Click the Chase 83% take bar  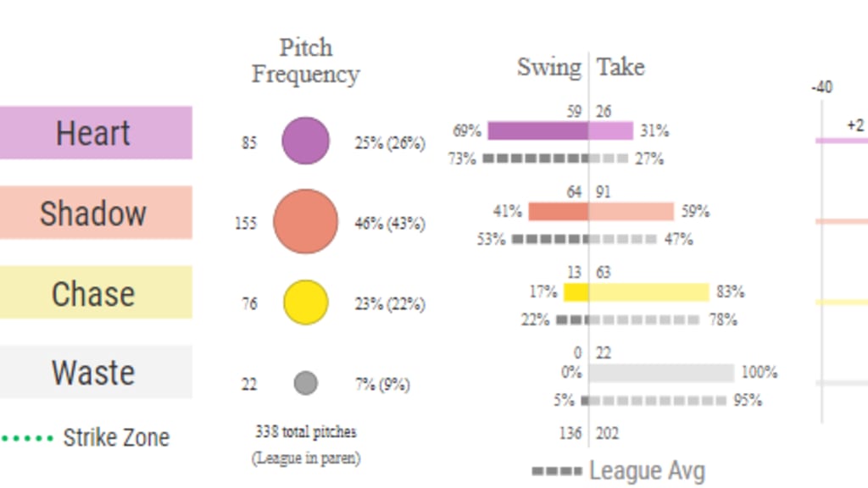648,292
